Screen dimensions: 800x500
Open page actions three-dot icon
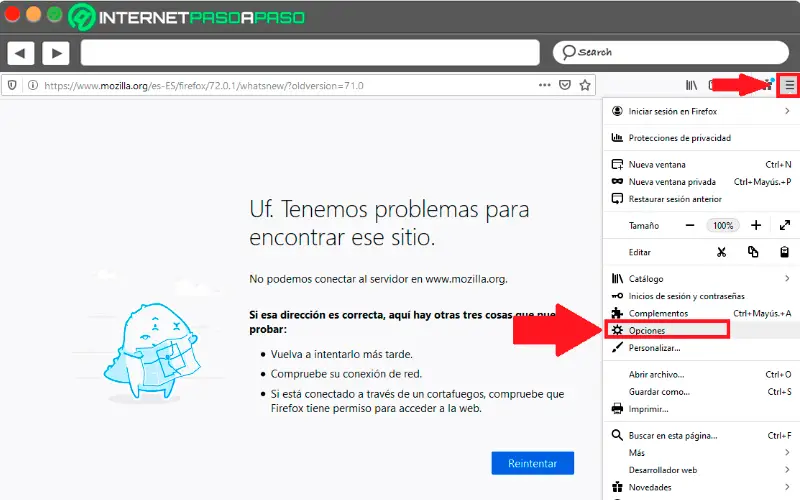544,85
